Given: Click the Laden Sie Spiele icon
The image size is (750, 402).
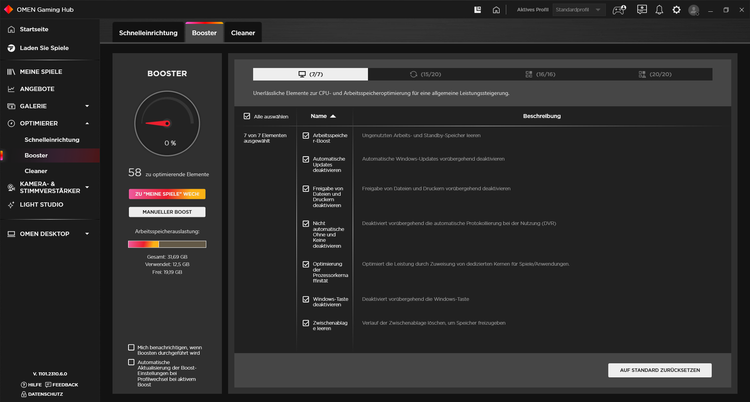Looking at the screenshot, I should (x=11, y=48).
